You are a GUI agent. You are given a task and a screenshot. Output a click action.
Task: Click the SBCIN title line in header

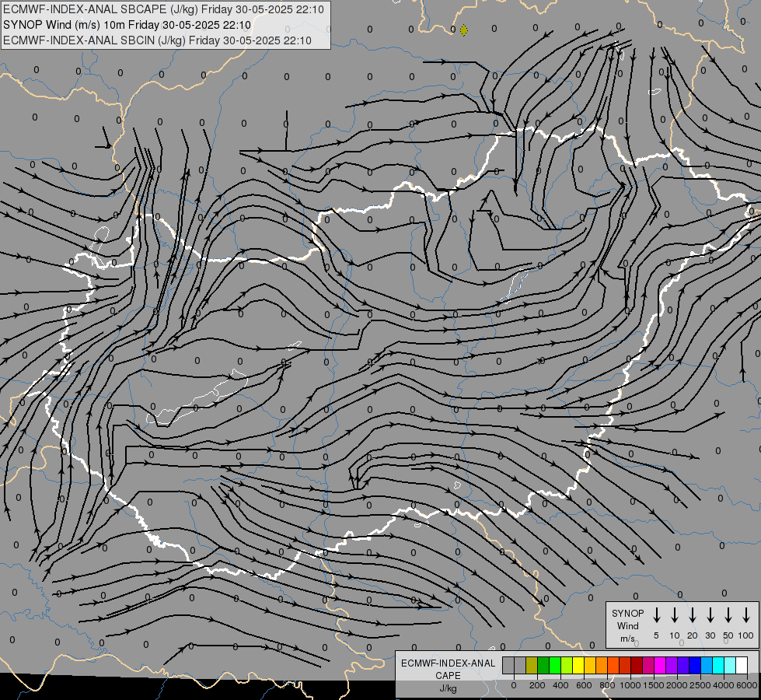pos(157,40)
